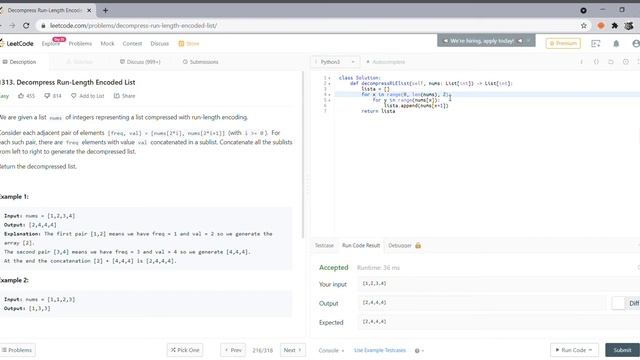Open Contest in the navbar
Screen dimensions: 640x360
point(132,43)
